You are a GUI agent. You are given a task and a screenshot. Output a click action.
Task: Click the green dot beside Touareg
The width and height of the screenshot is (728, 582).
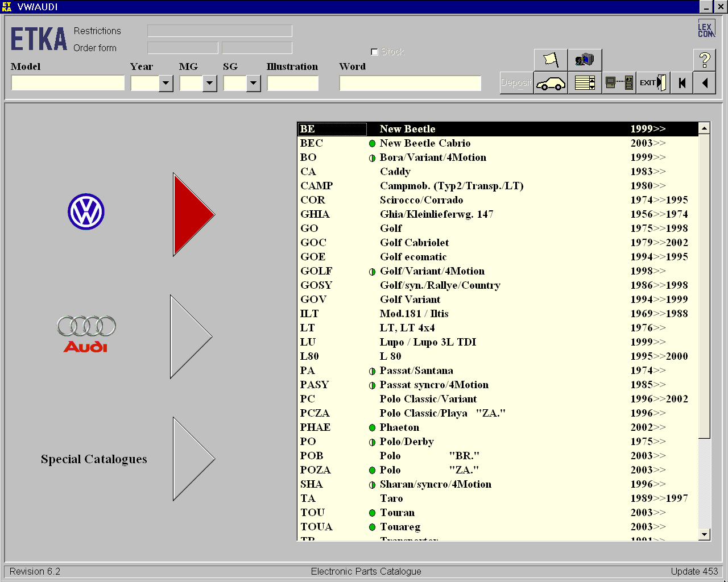372,527
